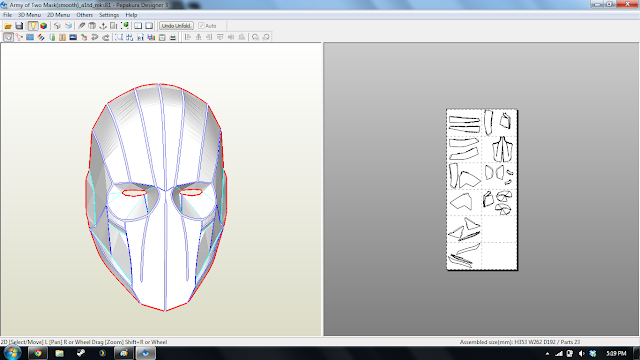640x360 pixels.
Task: Click the landscape image icon
Action: pos(73,37)
